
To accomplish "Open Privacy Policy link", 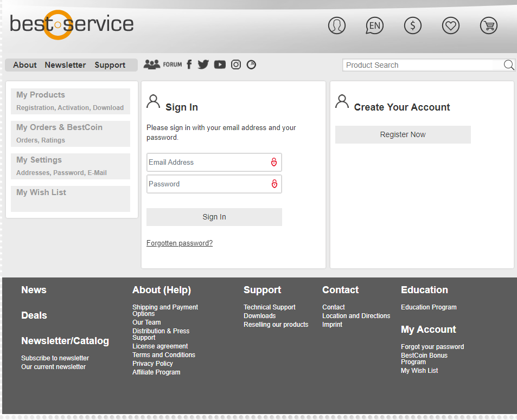I will (x=152, y=363).
